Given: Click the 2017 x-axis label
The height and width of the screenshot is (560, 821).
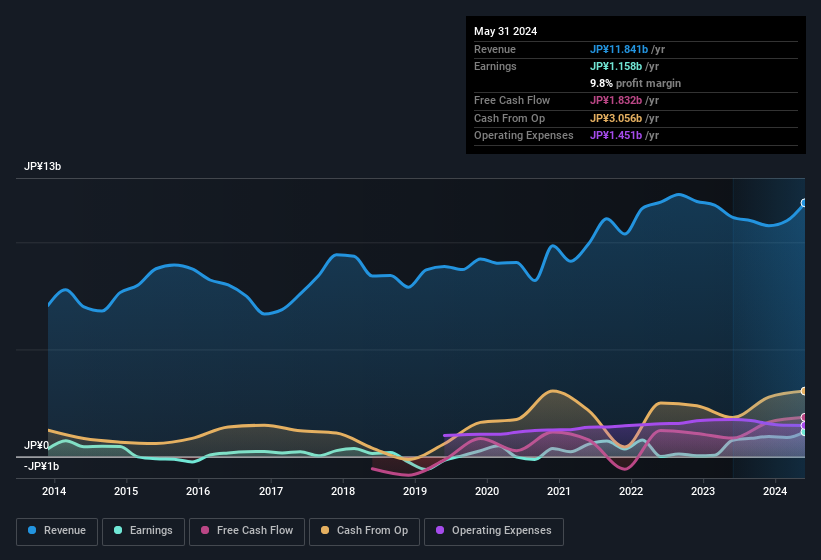Looking at the screenshot, I should click(271, 491).
